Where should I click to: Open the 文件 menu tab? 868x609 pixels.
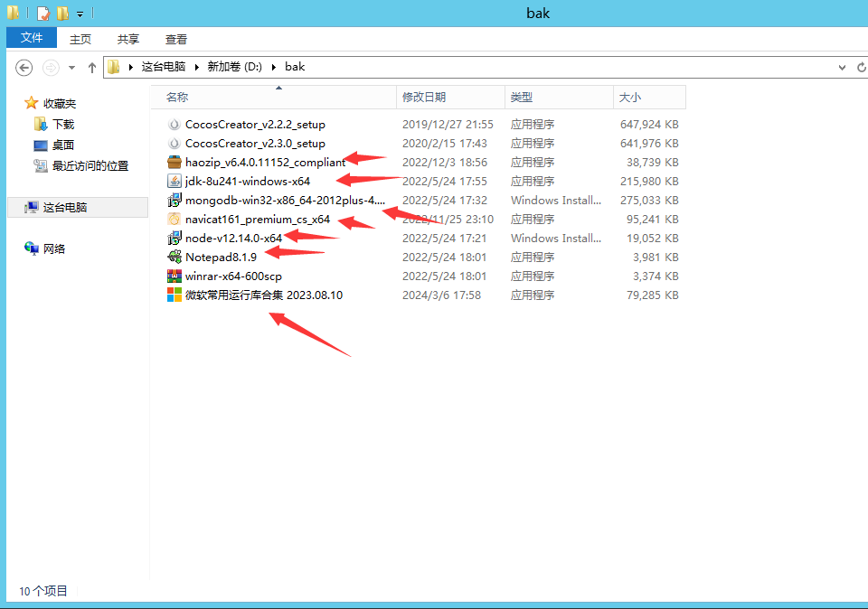coord(32,38)
